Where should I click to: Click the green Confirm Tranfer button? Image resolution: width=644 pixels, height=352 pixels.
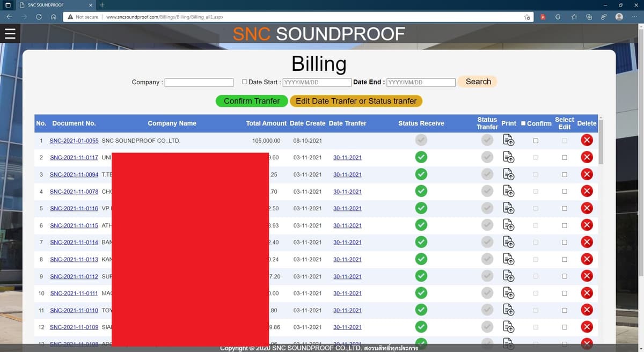tap(252, 101)
